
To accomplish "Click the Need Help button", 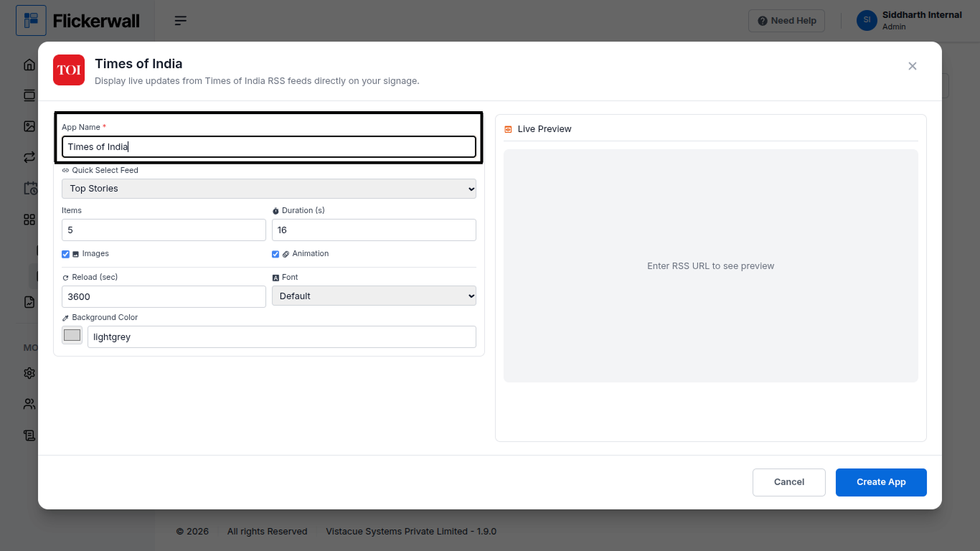I will pyautogui.click(x=787, y=21).
